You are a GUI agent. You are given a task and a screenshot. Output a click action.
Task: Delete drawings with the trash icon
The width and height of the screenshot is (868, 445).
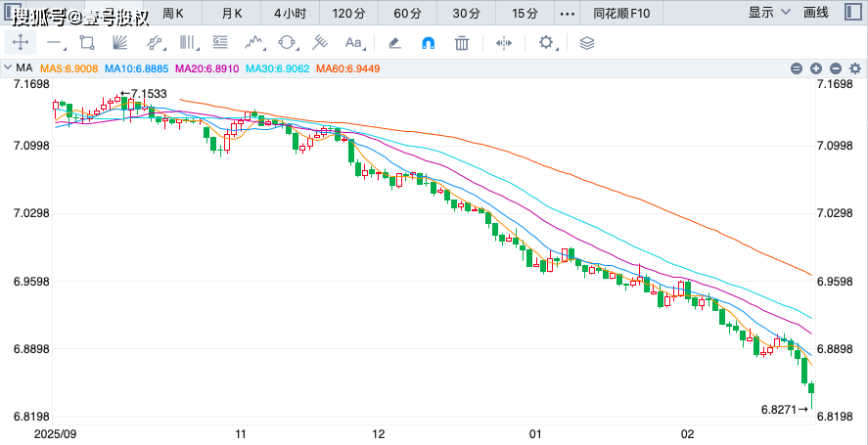pos(462,42)
